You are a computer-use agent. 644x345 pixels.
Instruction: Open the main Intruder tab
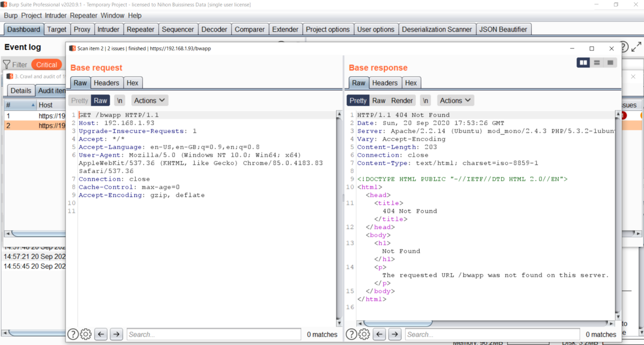tap(109, 30)
